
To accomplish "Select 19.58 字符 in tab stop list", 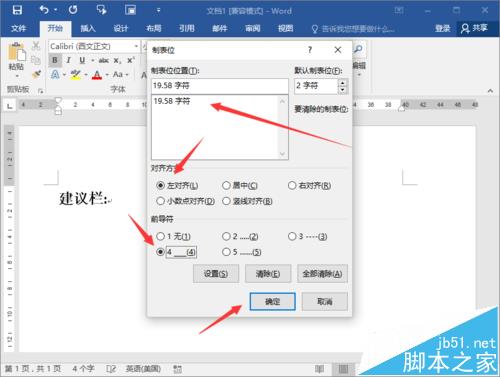I will click(172, 101).
